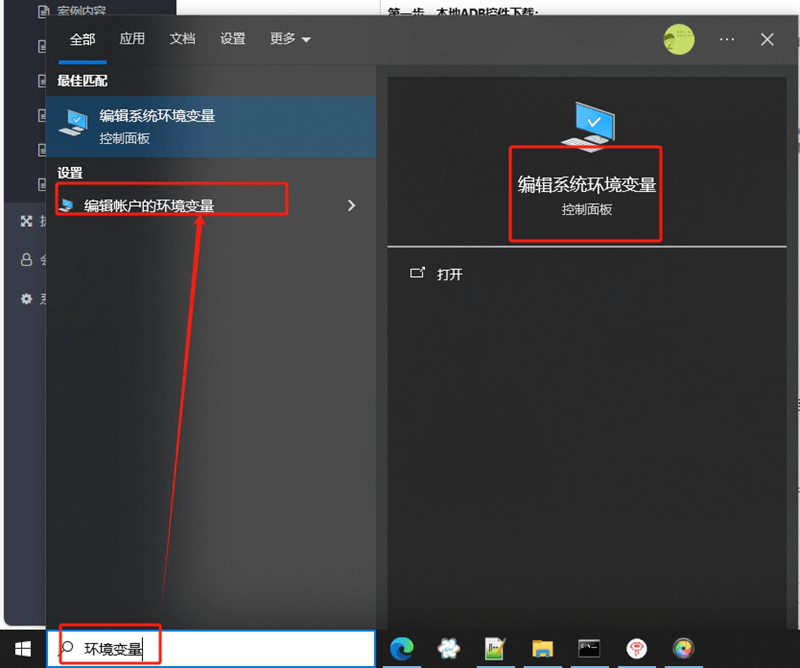The height and width of the screenshot is (668, 800).
Task: Switch to the 全部 search tab
Action: click(x=82, y=39)
